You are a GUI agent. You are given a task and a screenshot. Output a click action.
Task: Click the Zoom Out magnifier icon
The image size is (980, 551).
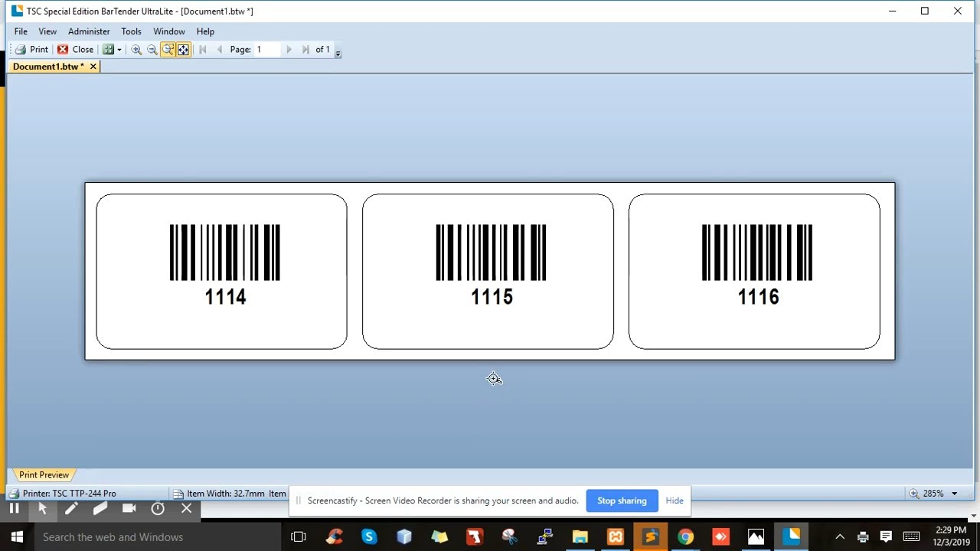pos(152,50)
